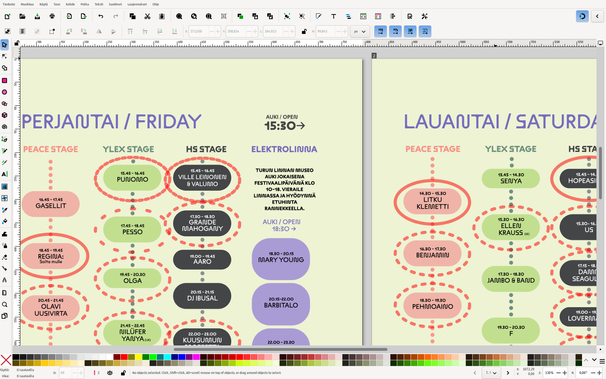The height and width of the screenshot is (379, 606).
Task: Toggle the width-height lock icon
Action: (304, 31)
